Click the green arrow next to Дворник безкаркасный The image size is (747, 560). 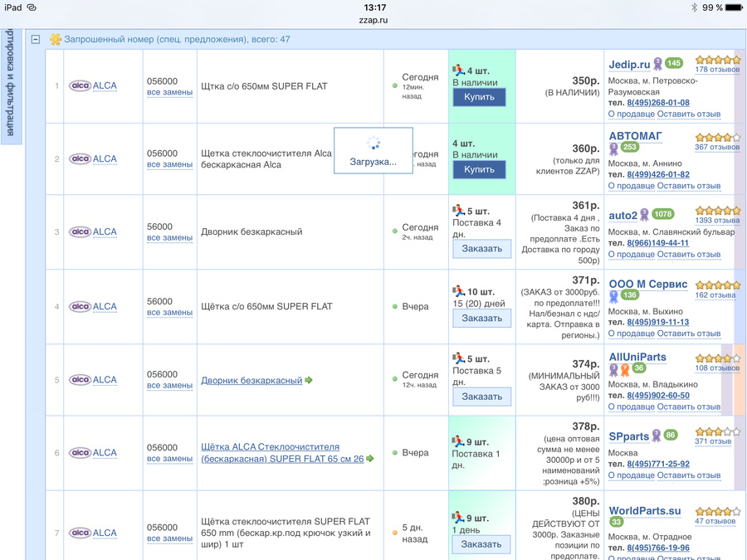click(309, 380)
